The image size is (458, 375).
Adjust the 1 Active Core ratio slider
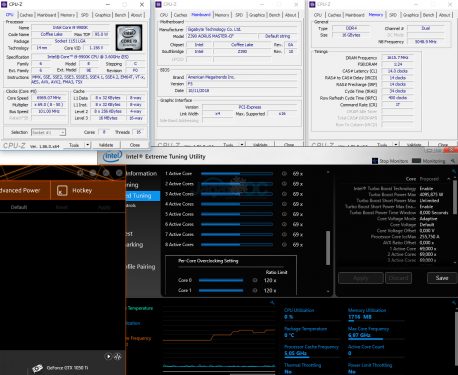pyautogui.click(x=237, y=174)
